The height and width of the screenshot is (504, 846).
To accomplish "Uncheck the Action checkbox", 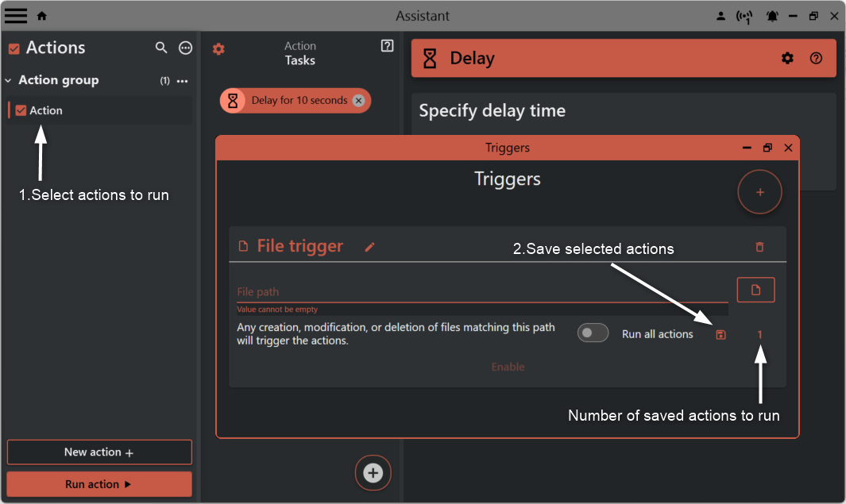I will (20, 110).
